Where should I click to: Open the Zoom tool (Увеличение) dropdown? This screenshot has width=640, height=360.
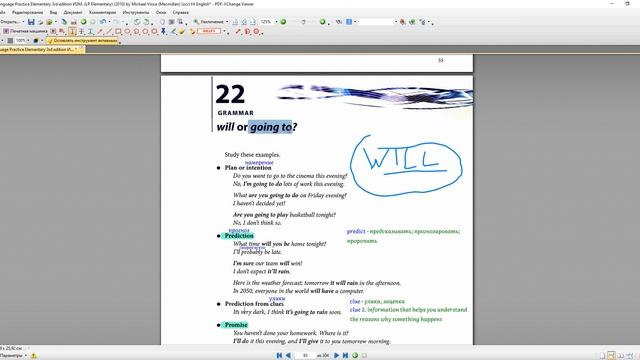(x=227, y=22)
